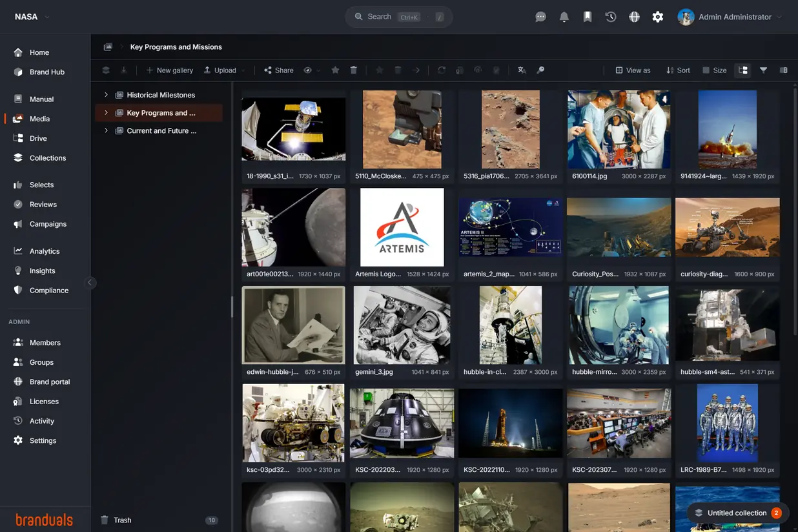Open the filter funnel icon

(x=763, y=70)
